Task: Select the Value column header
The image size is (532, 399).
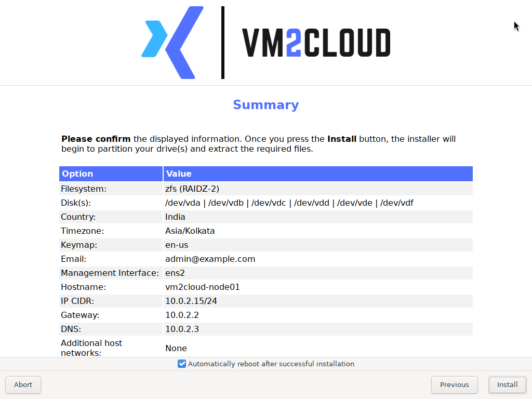Action: point(318,174)
